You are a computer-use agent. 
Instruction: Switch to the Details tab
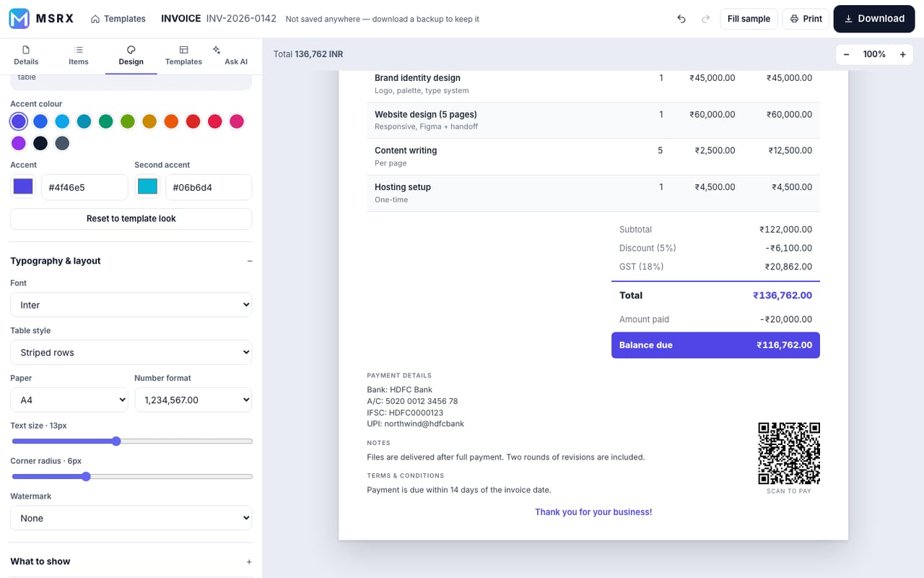pos(26,56)
